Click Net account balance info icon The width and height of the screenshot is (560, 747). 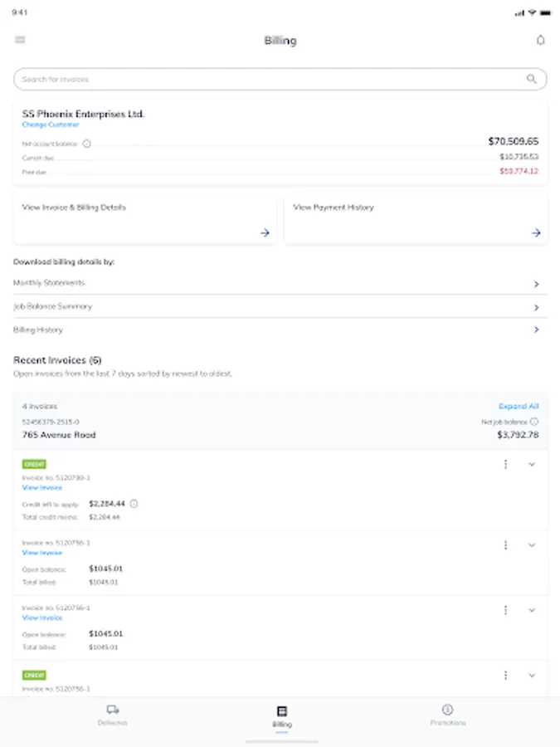pos(87,144)
